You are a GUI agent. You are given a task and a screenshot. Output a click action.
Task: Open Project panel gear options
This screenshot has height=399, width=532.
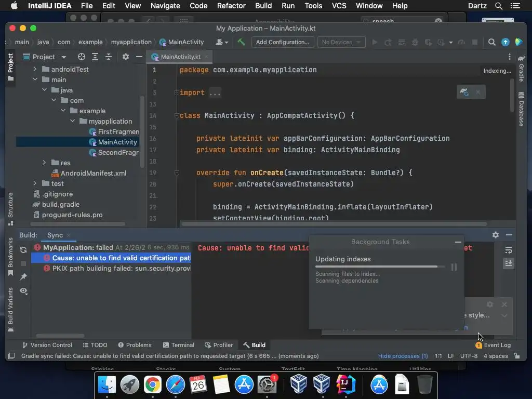tap(126, 57)
